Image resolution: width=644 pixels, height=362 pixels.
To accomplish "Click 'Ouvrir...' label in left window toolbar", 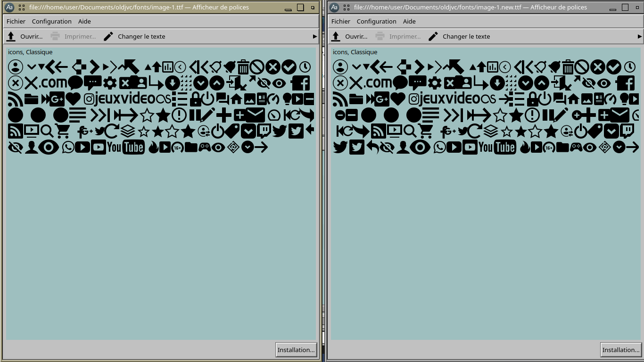I will (31, 36).
